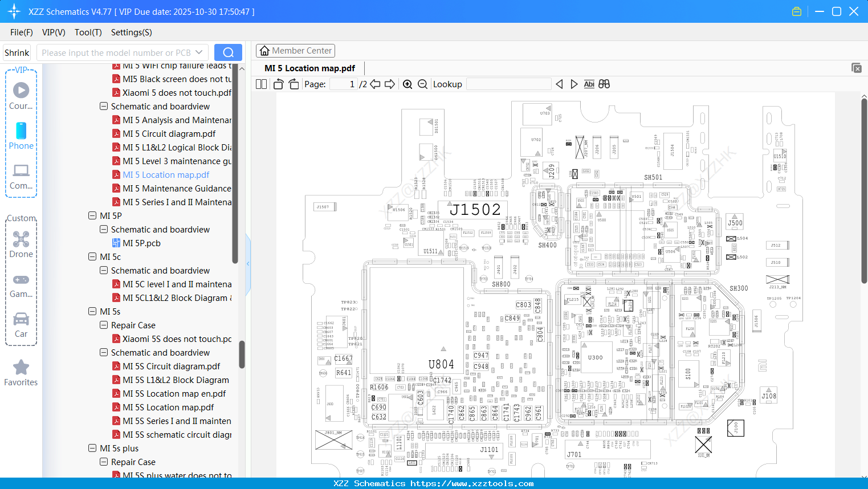Click in the Lookup search field
The image size is (868, 489).
[509, 84]
